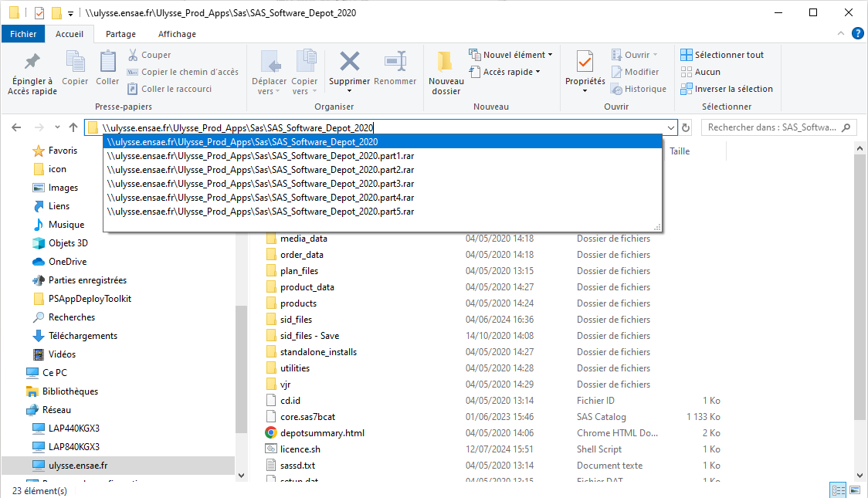Image resolution: width=868 pixels, height=498 pixels.
Task: Minimize the ribbon with chevron
Action: point(841,34)
